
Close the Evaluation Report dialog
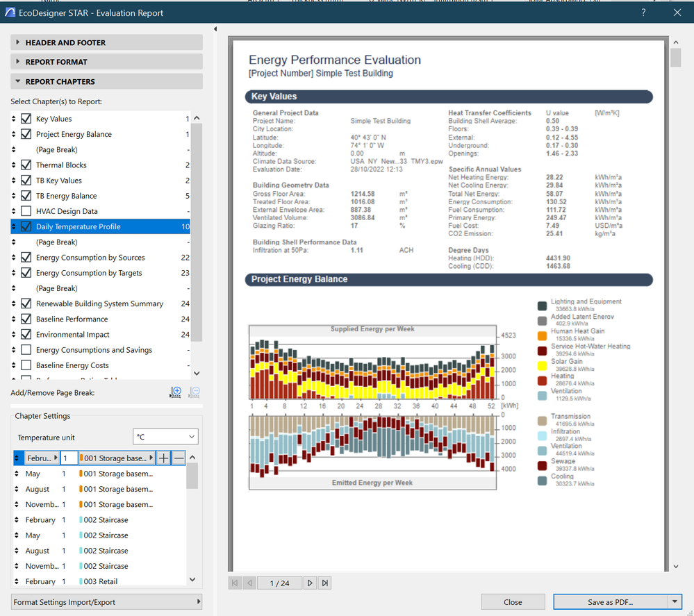pos(677,13)
